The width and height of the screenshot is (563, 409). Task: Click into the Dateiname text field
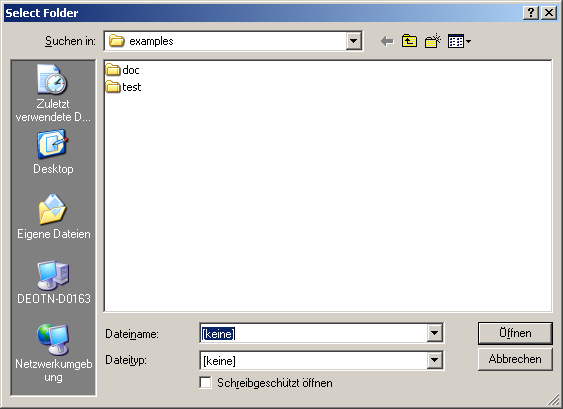[x=313, y=333]
